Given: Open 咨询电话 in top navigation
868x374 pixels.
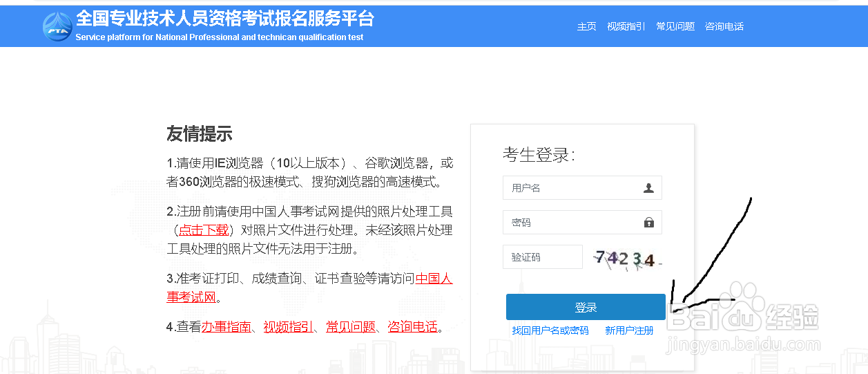Looking at the screenshot, I should tap(724, 26).
